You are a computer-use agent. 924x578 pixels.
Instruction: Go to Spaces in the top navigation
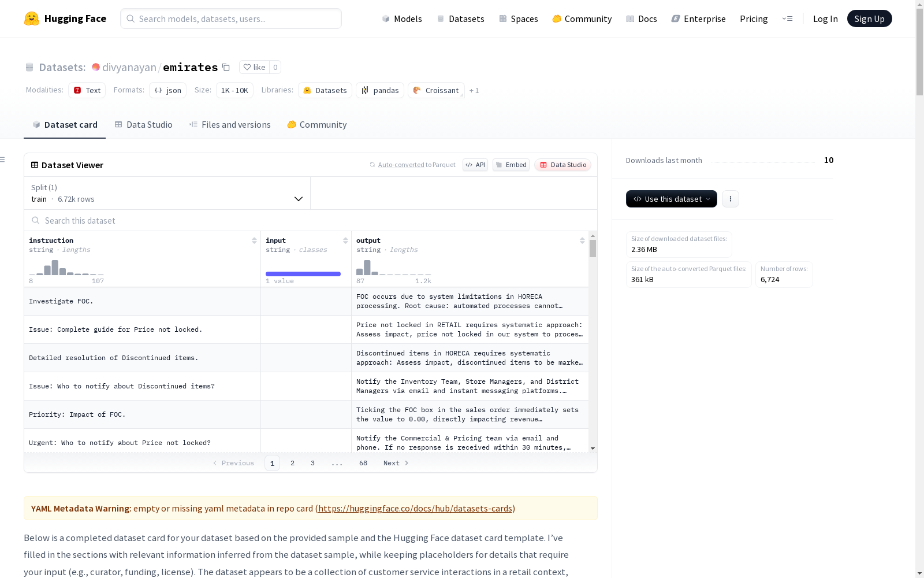(x=519, y=18)
